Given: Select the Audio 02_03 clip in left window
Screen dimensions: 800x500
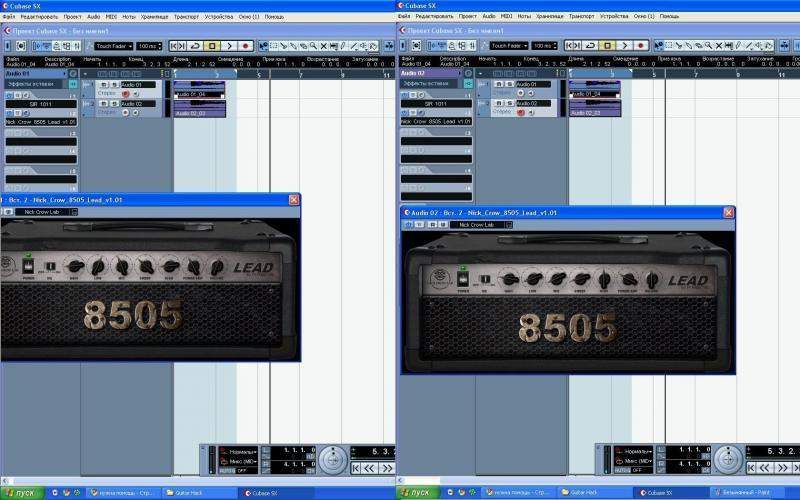Looking at the screenshot, I should (x=199, y=109).
